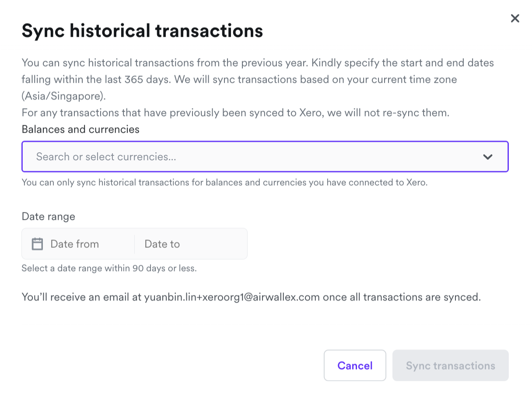The height and width of the screenshot is (395, 532).
Task: Click the Balances and currencies label
Action: [80, 129]
